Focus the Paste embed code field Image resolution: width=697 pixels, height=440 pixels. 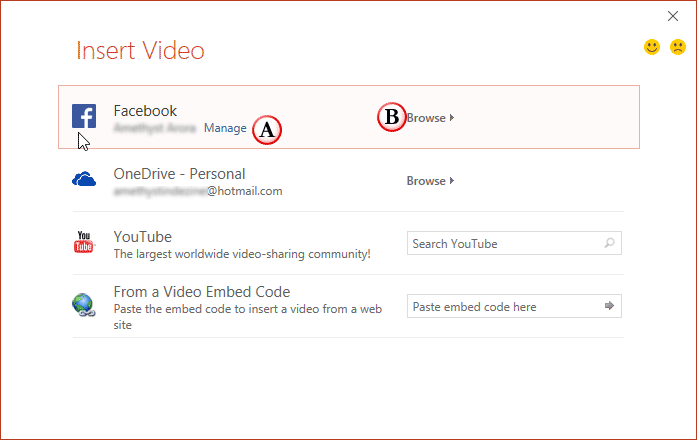[x=514, y=306]
